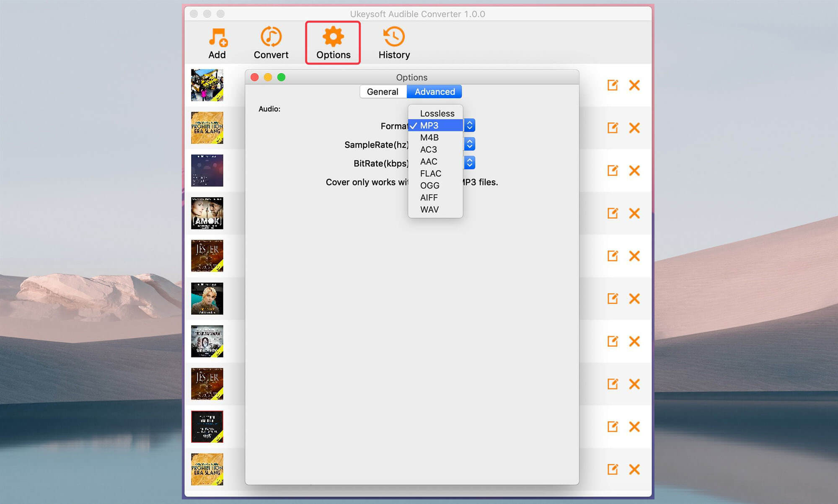838x504 pixels.
Task: Select the Advanced tab
Action: 435,92
